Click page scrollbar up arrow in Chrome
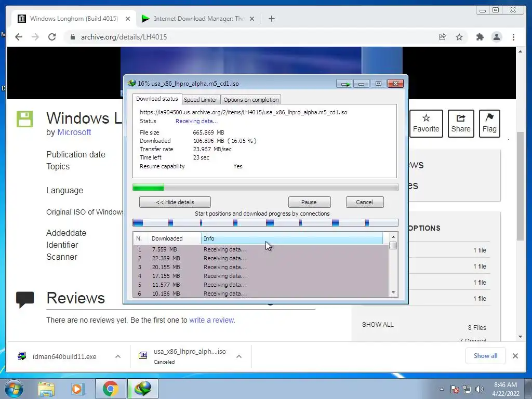532x399 pixels. tap(520, 51)
